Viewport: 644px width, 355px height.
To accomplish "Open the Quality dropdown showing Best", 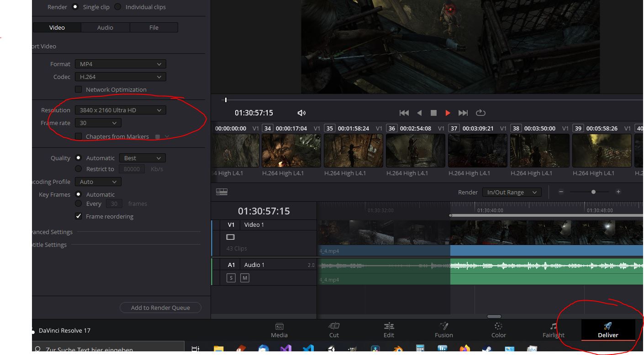I will pyautogui.click(x=142, y=158).
